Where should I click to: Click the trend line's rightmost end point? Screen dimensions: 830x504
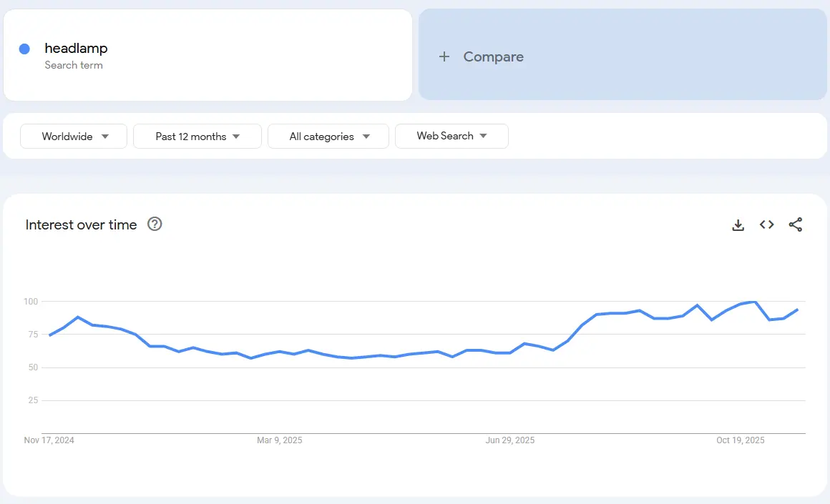click(x=797, y=310)
